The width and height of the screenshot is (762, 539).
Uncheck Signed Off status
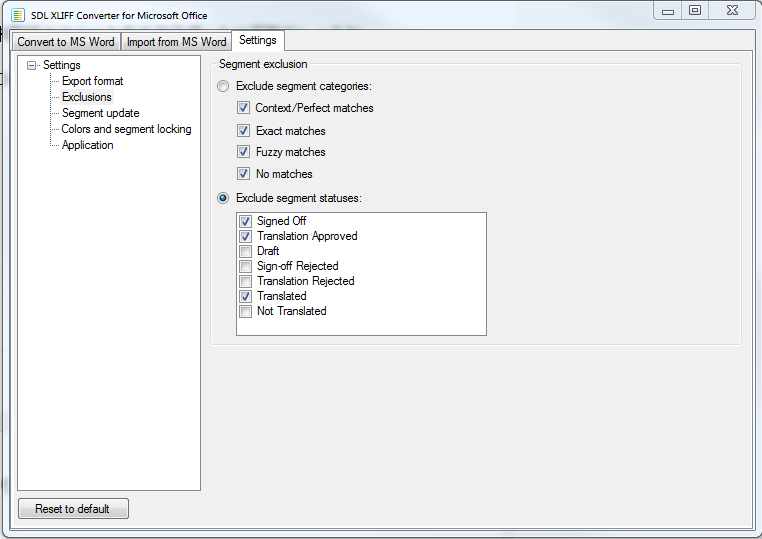coord(245,221)
